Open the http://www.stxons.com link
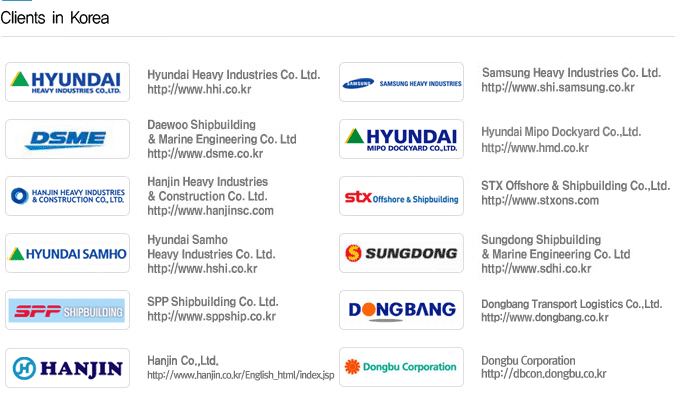This screenshot has height=407, width=675. pos(540,201)
